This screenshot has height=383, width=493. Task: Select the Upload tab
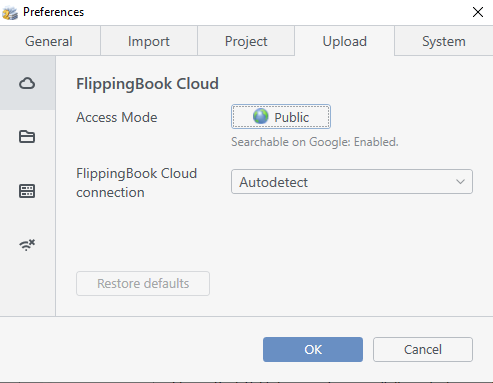tap(344, 41)
